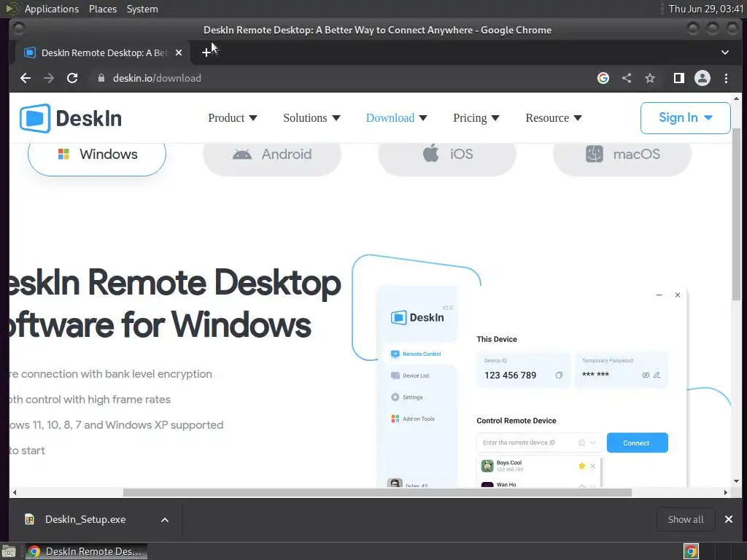
Task: Click the clock Thu Jun 29
Action: (x=705, y=9)
